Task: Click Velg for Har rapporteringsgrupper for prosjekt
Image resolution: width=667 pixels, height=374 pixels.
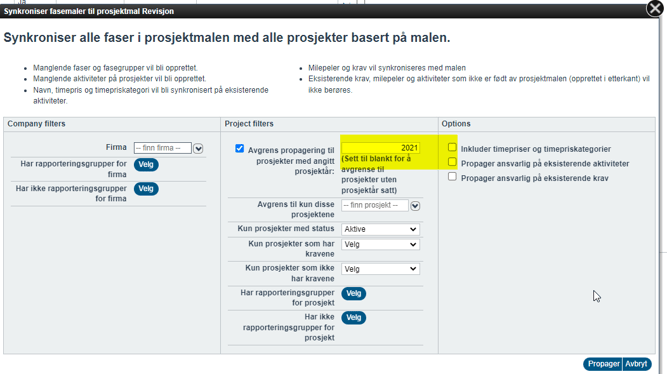Action: 353,294
